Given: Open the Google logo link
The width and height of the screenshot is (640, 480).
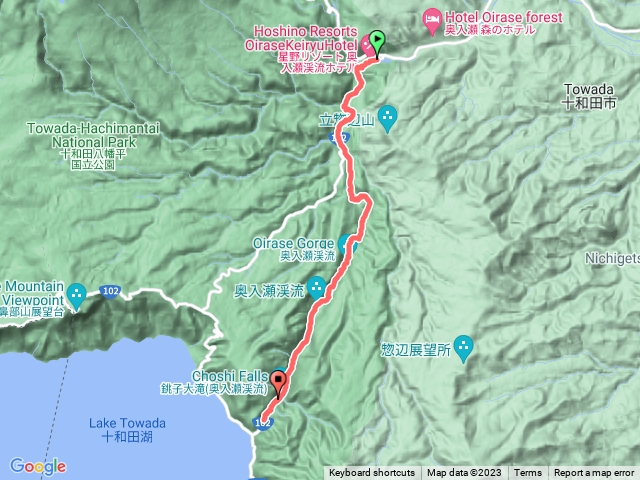Looking at the screenshot, I should point(38,466).
